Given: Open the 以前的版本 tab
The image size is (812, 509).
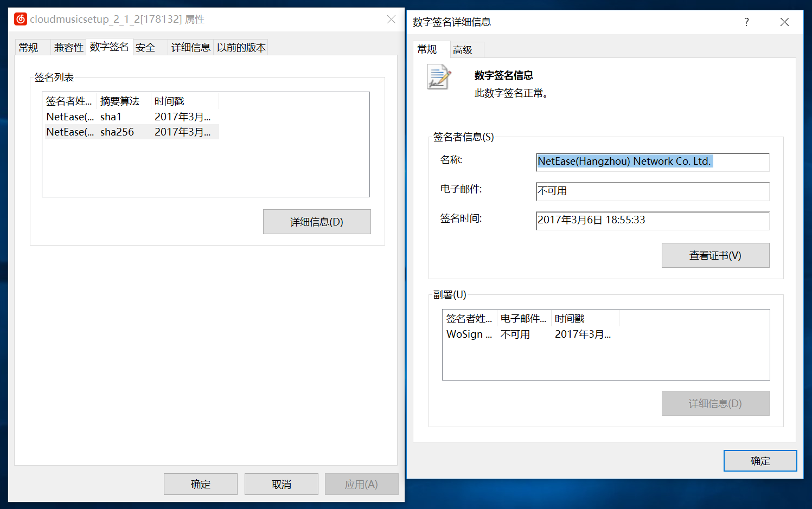Looking at the screenshot, I should (x=241, y=48).
